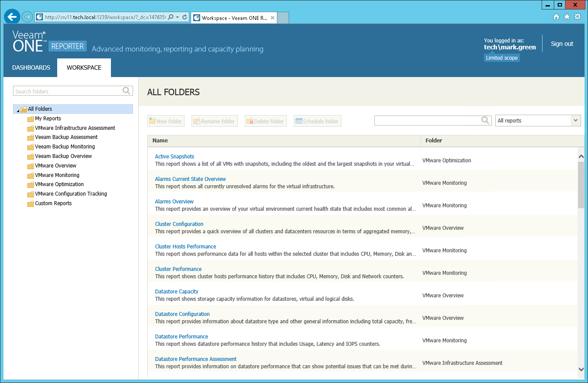Viewport: 588px width, 383px height.
Task: Click the New folder button
Action: tap(166, 121)
